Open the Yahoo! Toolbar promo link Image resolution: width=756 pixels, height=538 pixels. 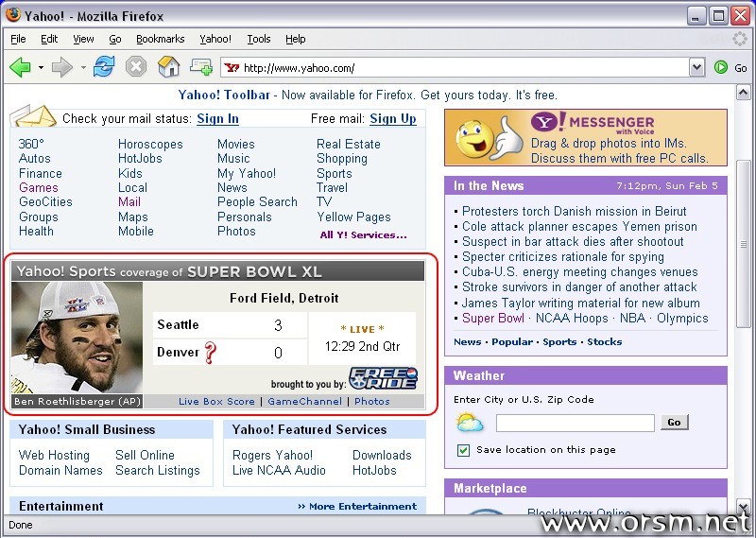tap(224, 95)
